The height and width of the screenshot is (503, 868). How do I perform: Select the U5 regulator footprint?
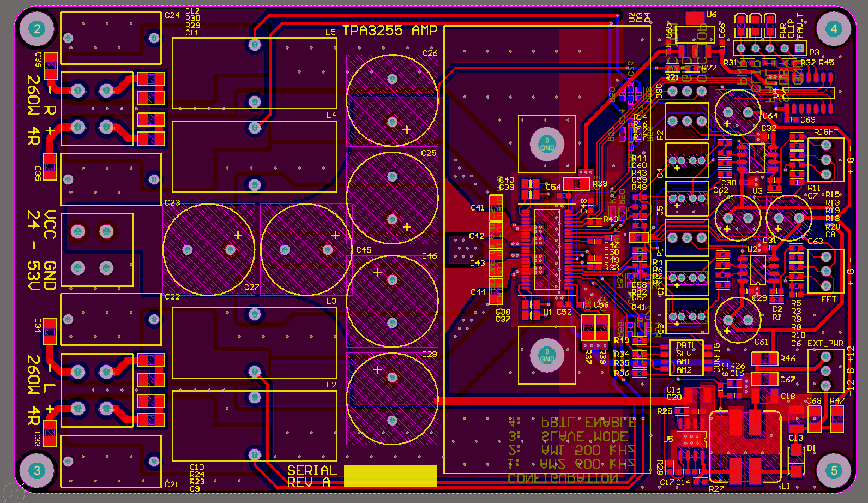point(691,439)
